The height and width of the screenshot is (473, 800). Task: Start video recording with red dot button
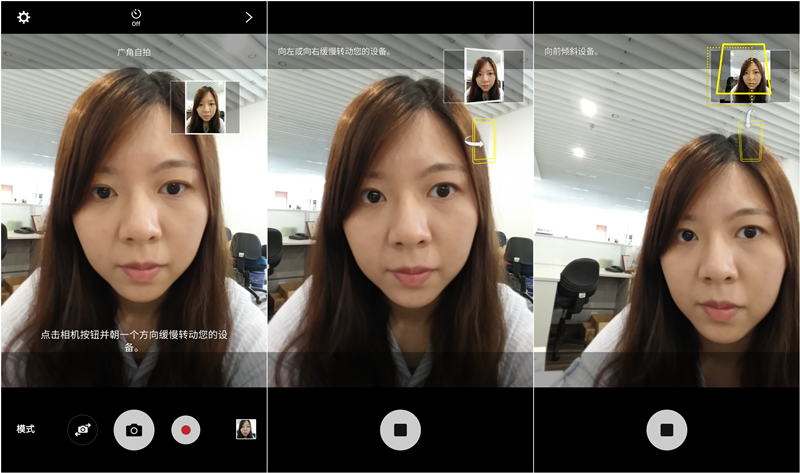186,430
